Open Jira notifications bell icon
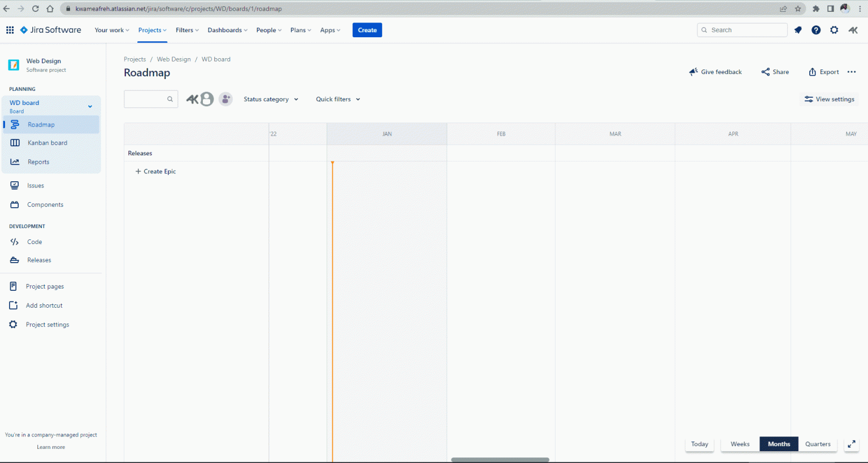Image resolution: width=868 pixels, height=463 pixels. point(798,30)
